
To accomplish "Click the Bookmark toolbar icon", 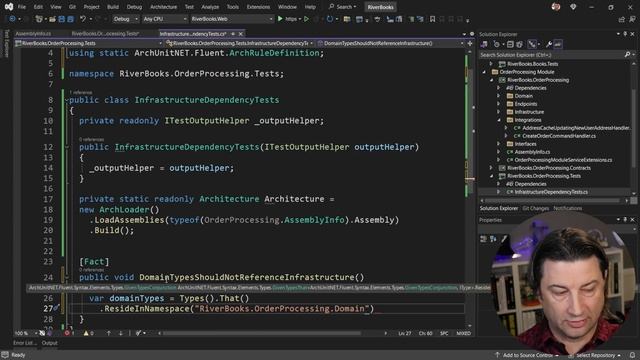I will pyautogui.click(x=432, y=19).
